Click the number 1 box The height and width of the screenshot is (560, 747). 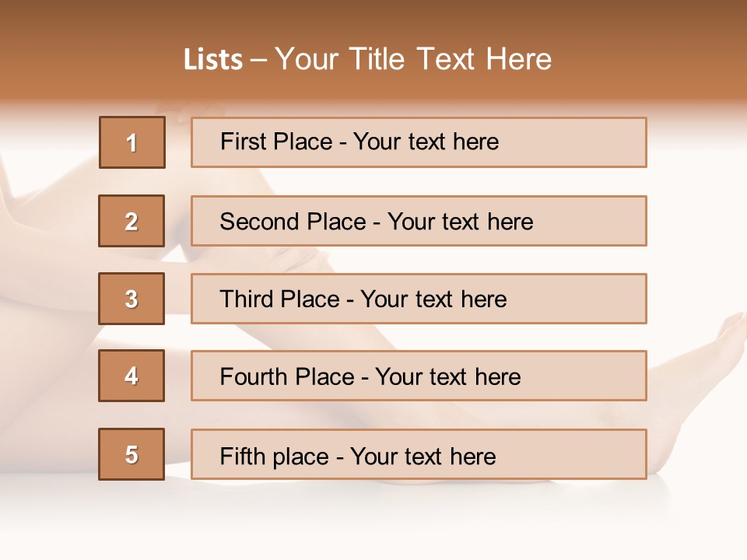[x=132, y=142]
